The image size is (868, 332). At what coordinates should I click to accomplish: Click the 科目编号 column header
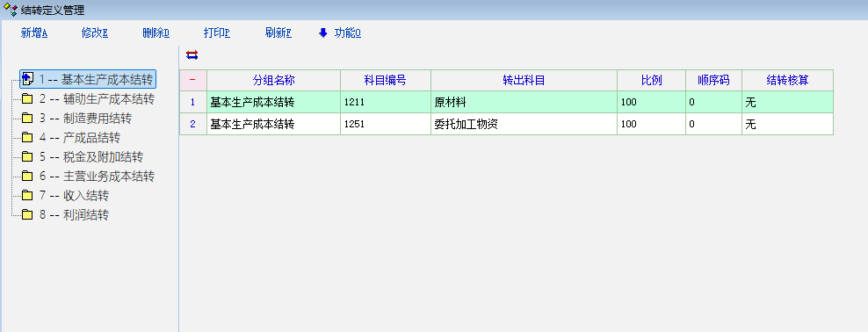[x=386, y=80]
